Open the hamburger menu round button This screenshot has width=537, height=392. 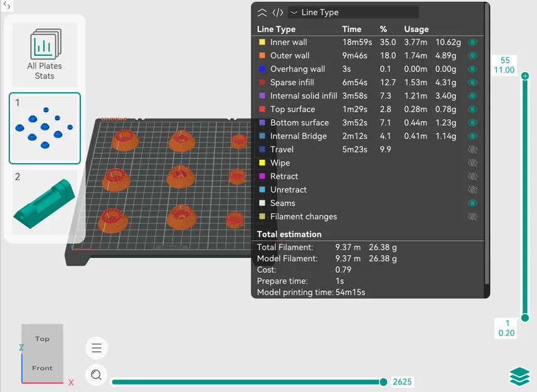[97, 348]
